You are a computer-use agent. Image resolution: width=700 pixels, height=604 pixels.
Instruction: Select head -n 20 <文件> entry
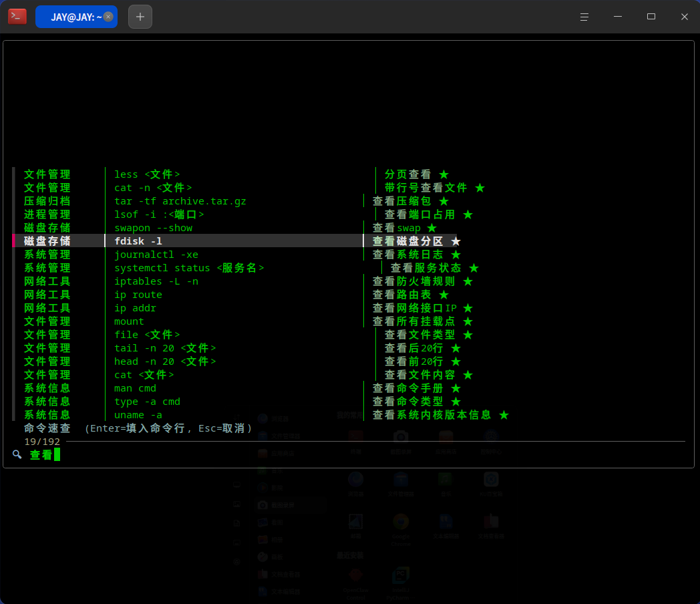point(165,361)
